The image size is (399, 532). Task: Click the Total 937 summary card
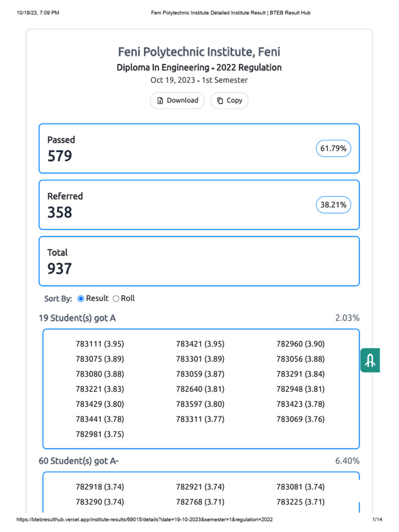coord(199,261)
